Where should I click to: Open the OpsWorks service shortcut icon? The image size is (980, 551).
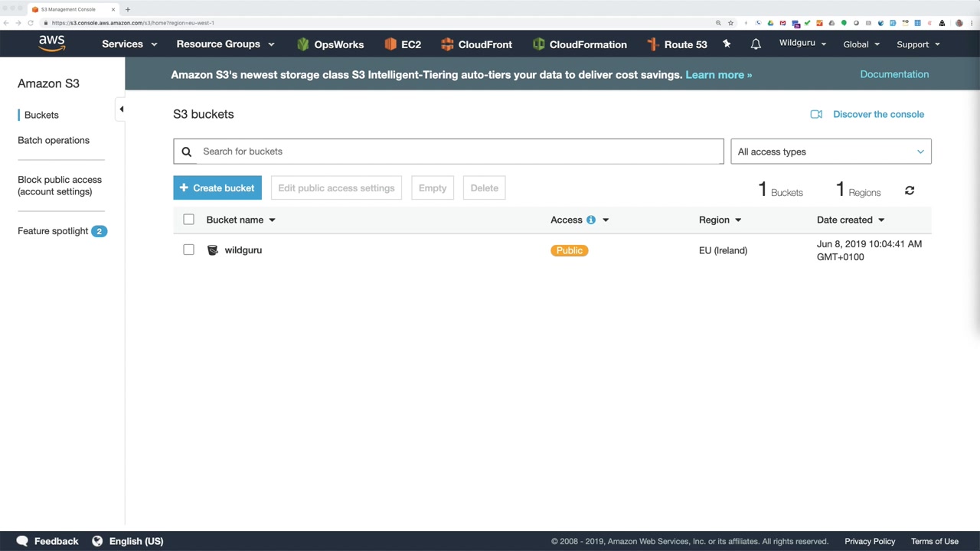coord(303,44)
